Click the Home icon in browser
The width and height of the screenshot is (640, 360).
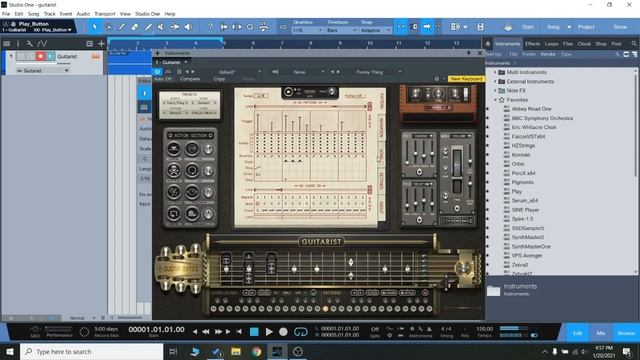click(488, 44)
